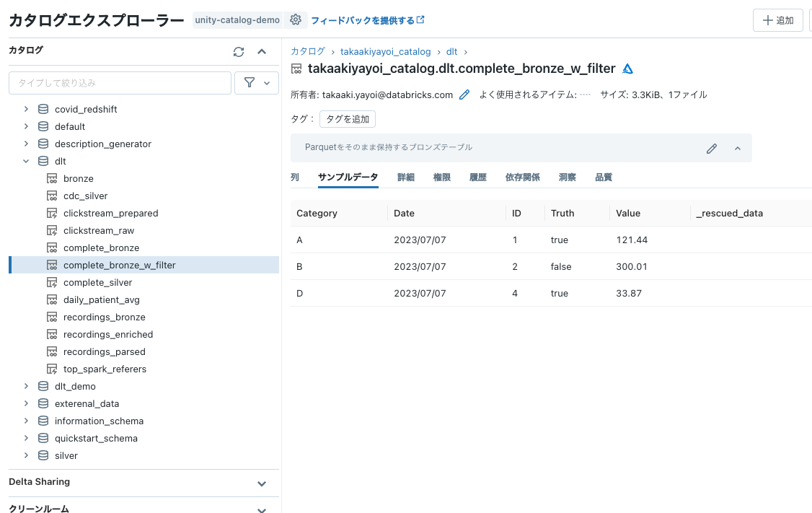This screenshot has width=812, height=513.
Task: Collapse the Delta Sharing section
Action: [261, 483]
